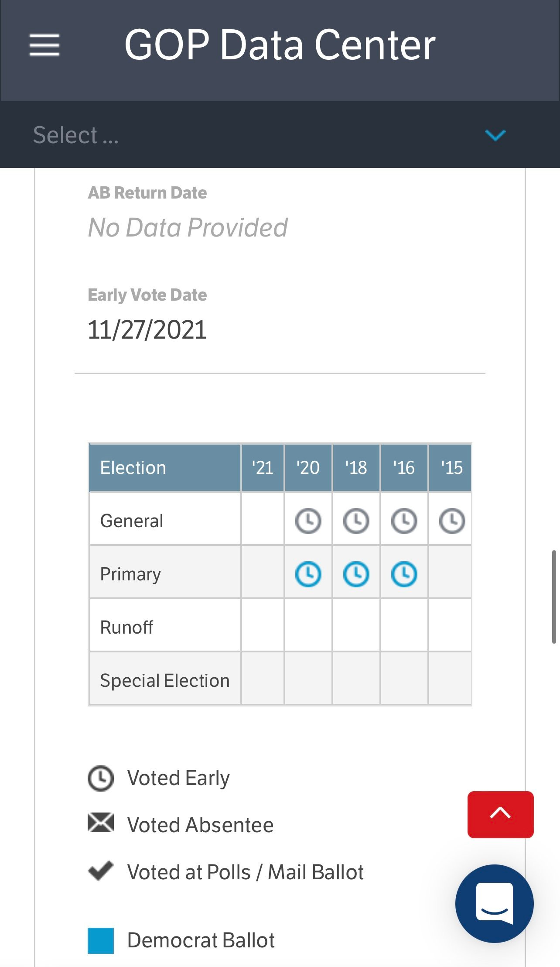Click the blue 2020 Primary clock icon
This screenshot has width=560, height=967.
(x=308, y=574)
